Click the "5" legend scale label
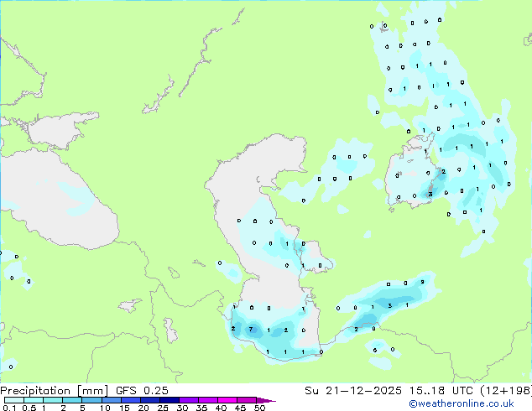Viewport: 532px width, 411px height. click(x=82, y=408)
